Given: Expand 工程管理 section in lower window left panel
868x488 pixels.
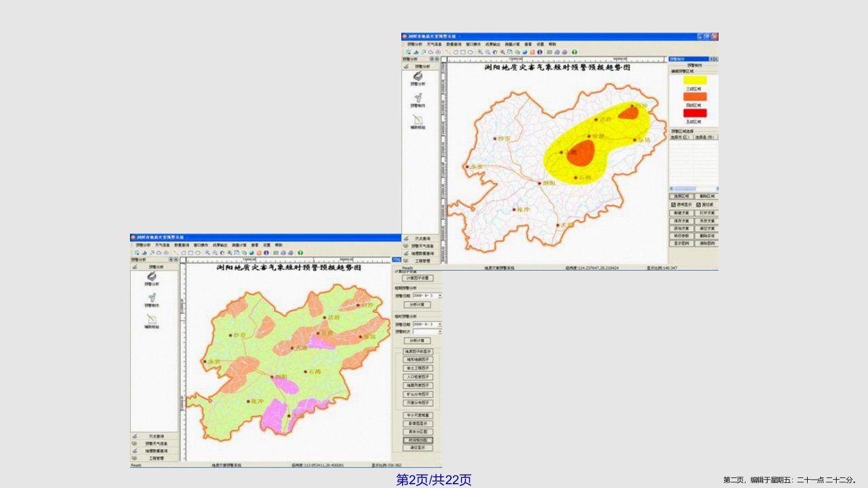Looking at the screenshot, I should pos(155,458).
